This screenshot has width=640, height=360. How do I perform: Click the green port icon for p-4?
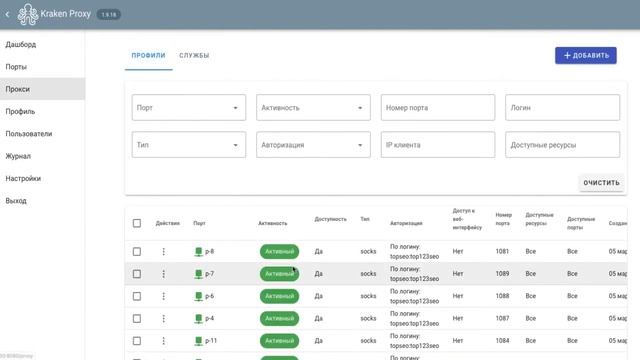pos(198,319)
